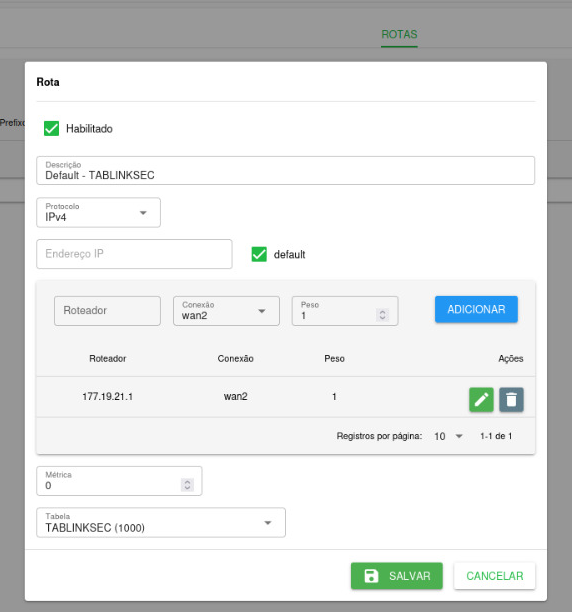Save the route with SALVAR

397,576
